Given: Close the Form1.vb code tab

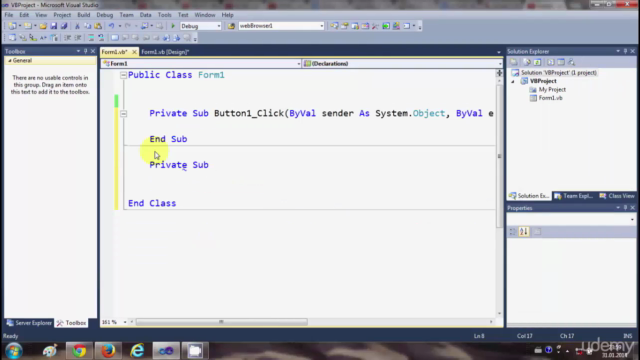Looking at the screenshot, I should click(134, 52).
